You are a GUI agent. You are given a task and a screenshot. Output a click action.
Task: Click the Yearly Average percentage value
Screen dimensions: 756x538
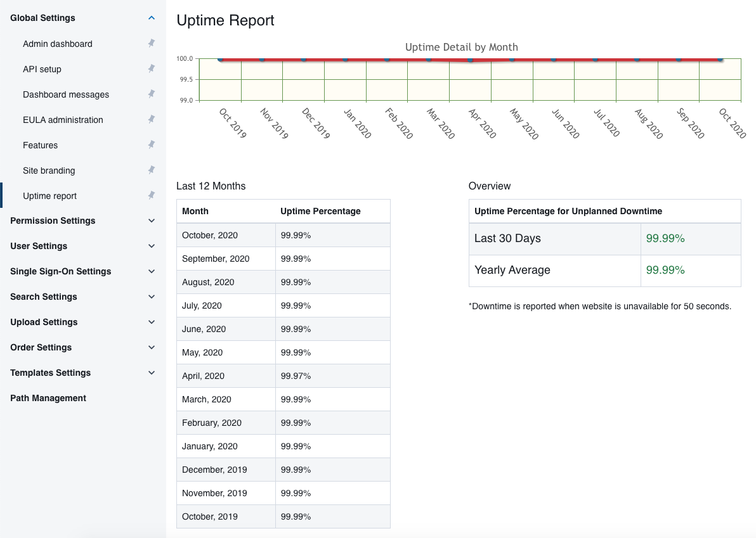(x=665, y=270)
